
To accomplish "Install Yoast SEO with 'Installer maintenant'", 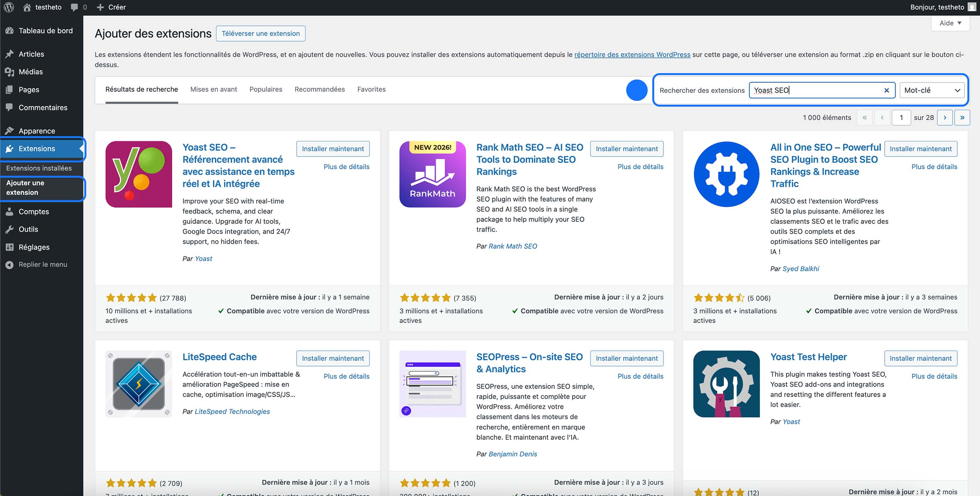I will [333, 148].
